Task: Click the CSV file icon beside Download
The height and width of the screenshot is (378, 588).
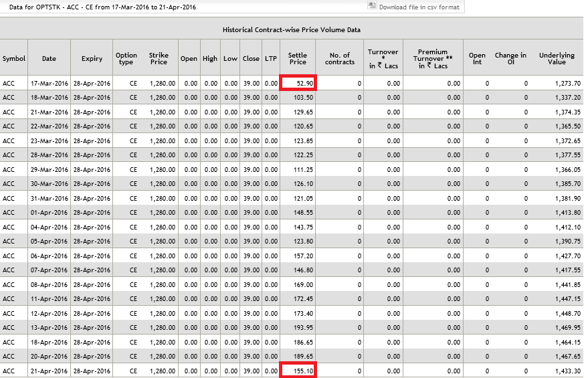Action: 372,5
